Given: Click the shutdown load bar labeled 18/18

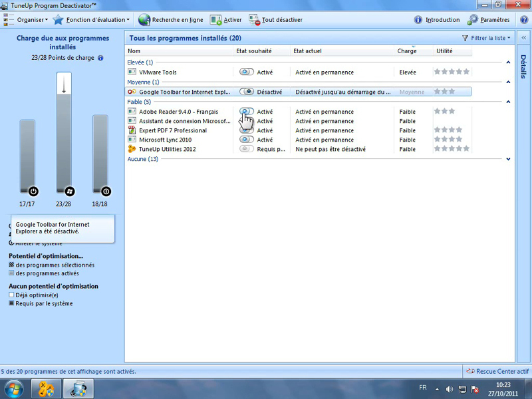Looking at the screenshot, I should [100, 154].
